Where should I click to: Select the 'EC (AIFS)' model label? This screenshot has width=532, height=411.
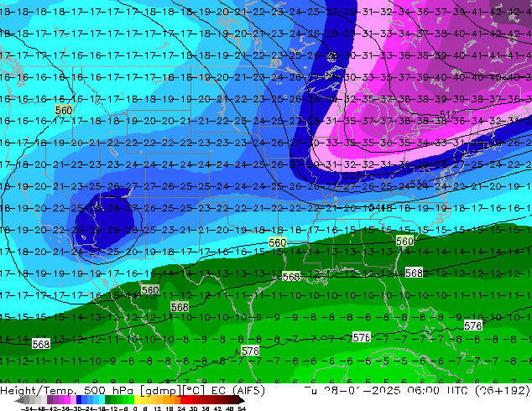(x=238, y=391)
